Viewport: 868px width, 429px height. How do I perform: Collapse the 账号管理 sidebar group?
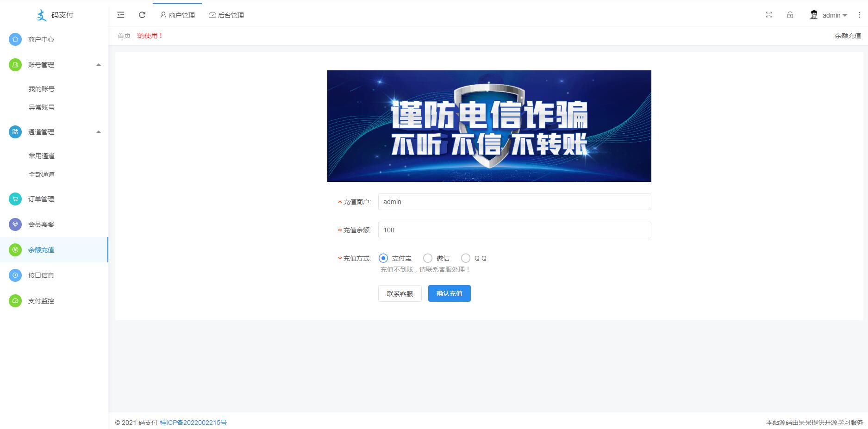tap(98, 65)
